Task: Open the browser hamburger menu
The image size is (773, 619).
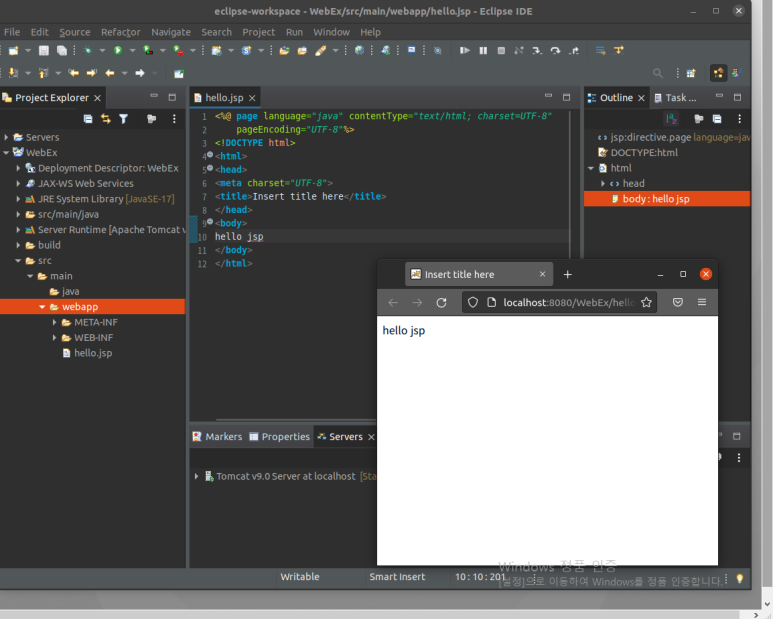Action: pos(702,302)
